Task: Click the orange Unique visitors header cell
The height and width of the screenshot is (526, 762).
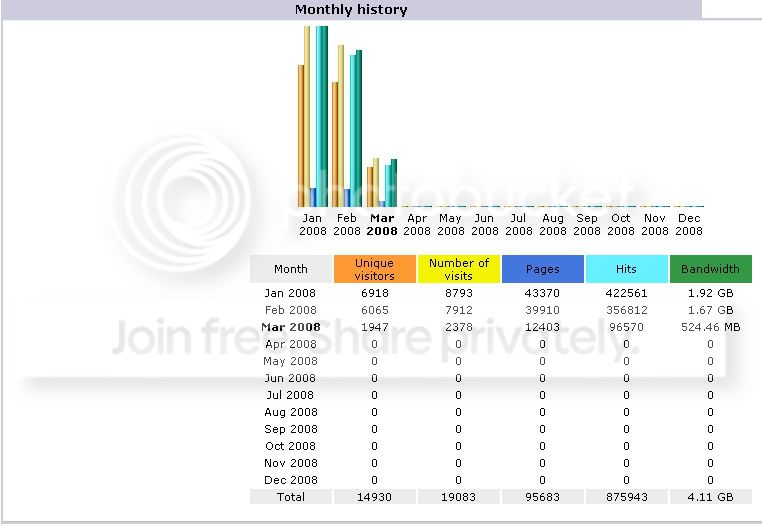Action: pos(375,269)
